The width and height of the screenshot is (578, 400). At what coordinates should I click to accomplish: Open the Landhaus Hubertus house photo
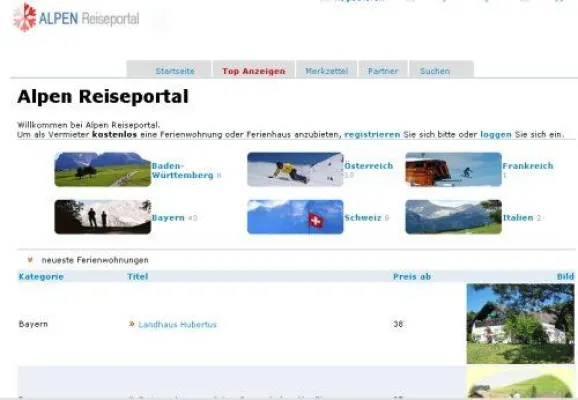(x=520, y=324)
